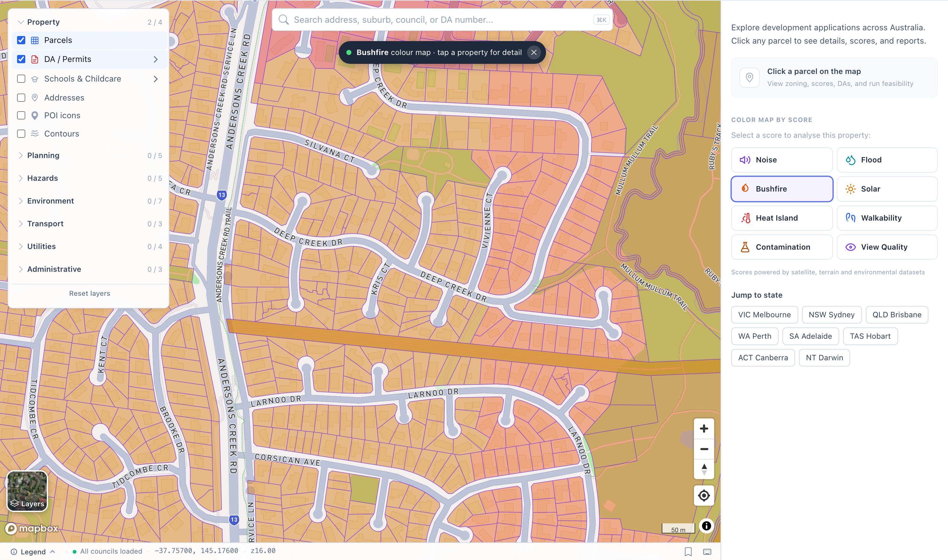This screenshot has height=560, width=948.
Task: Open the satellite Layers thumbnail
Action: 27,491
